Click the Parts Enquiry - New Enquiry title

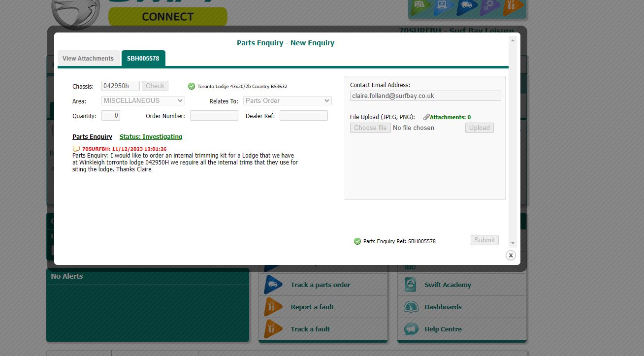pyautogui.click(x=286, y=43)
